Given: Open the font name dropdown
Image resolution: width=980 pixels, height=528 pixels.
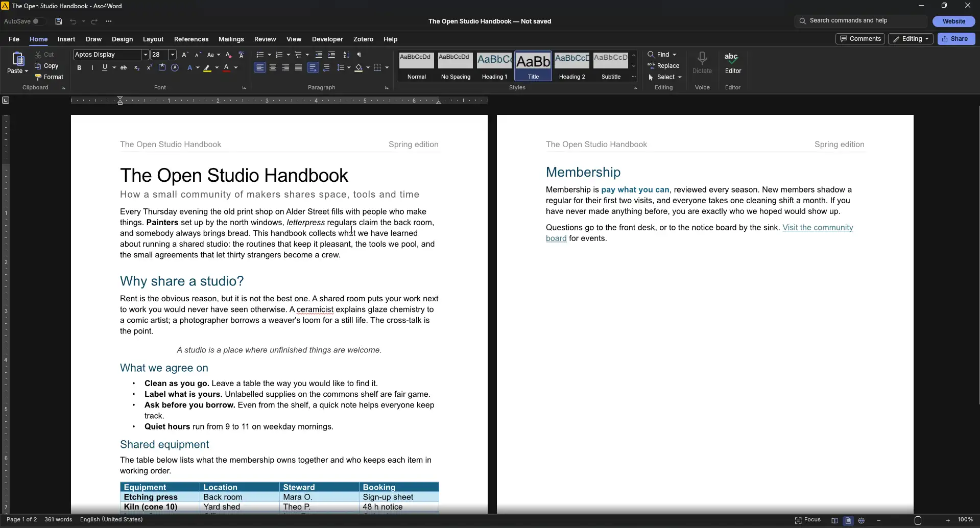Looking at the screenshot, I should 146,55.
